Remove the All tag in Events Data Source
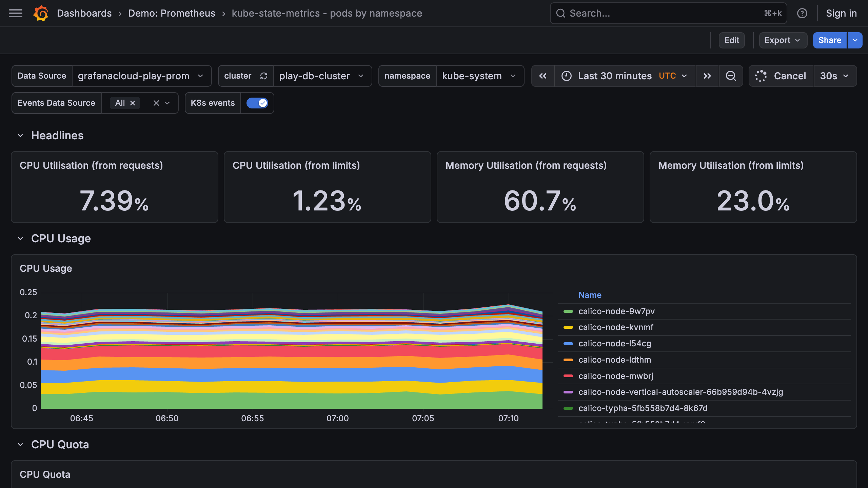 point(133,103)
